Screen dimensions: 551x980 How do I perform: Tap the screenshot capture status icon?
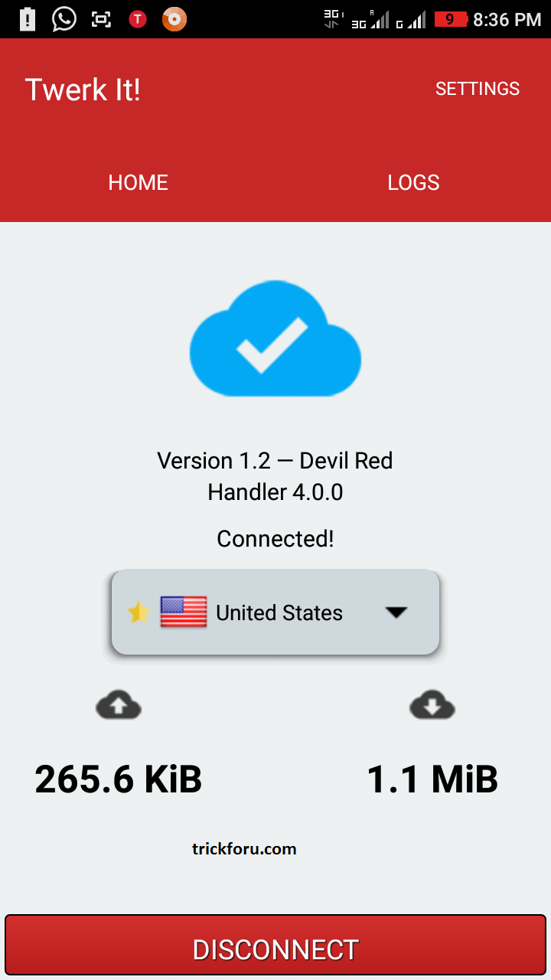pyautogui.click(x=101, y=19)
